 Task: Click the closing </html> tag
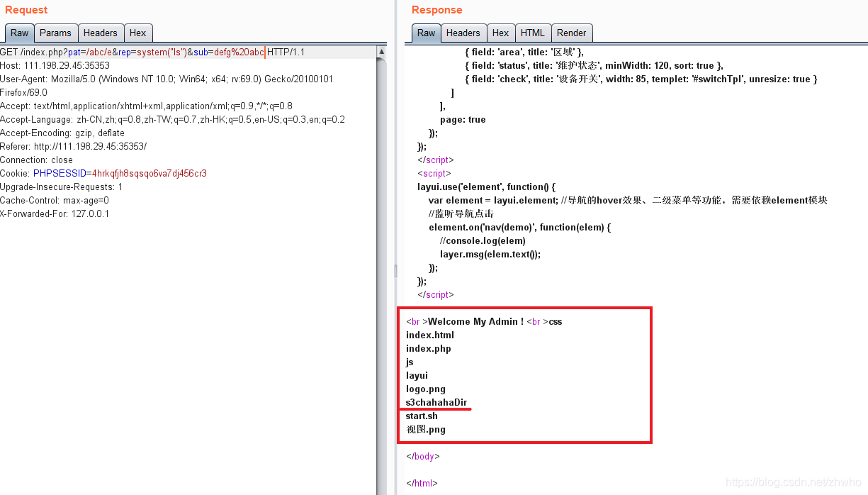[x=422, y=483]
